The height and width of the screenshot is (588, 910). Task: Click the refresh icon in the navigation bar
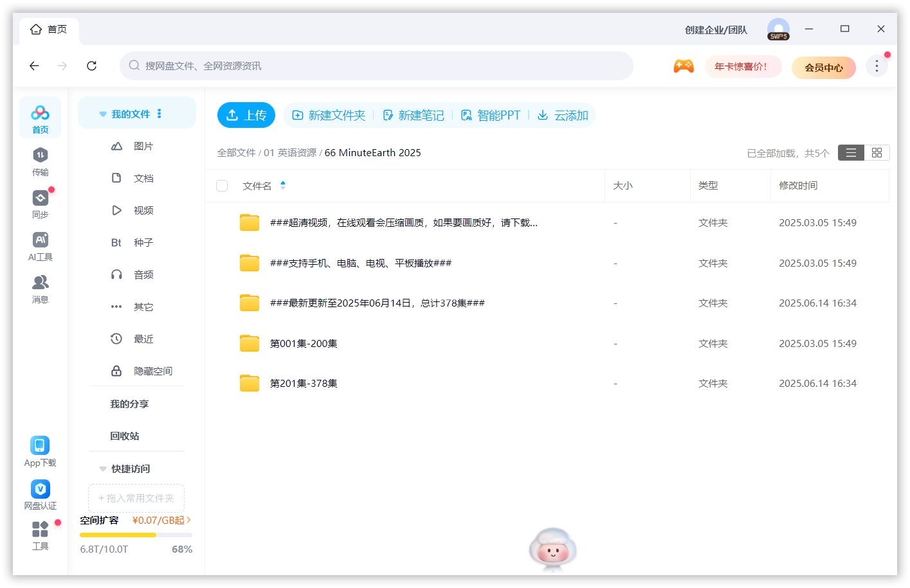(92, 66)
